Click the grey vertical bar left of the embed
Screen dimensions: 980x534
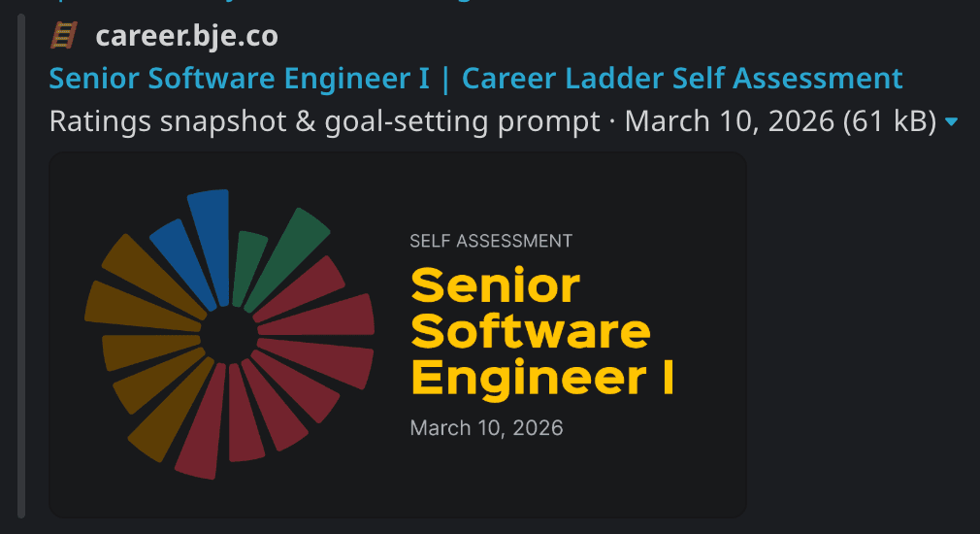(x=21, y=272)
